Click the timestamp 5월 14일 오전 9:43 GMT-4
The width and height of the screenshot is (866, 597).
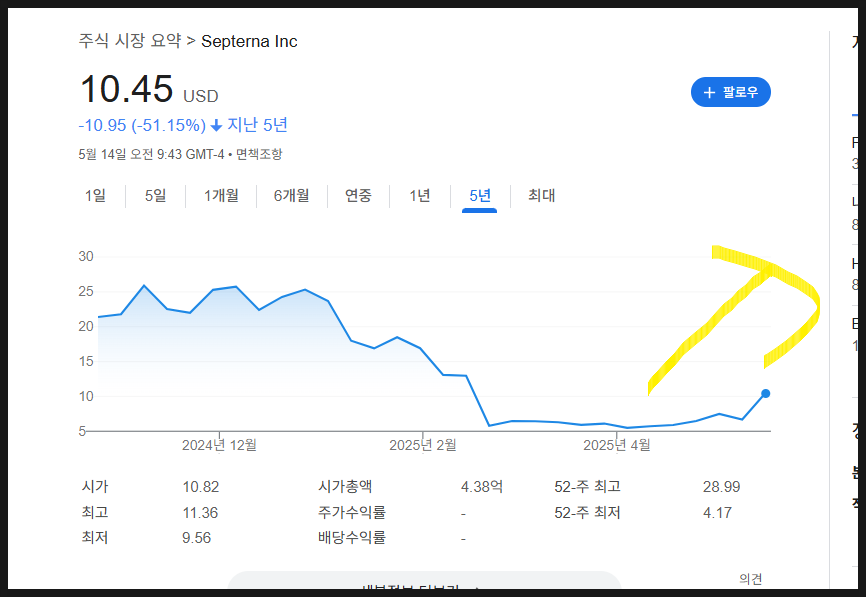coord(151,154)
